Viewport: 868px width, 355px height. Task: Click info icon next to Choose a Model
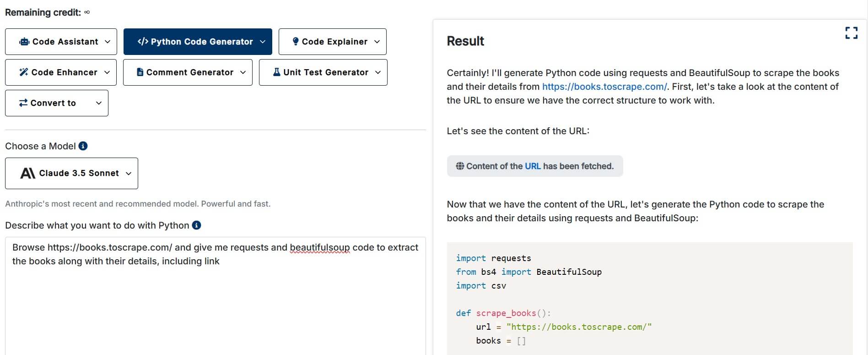[83, 146]
